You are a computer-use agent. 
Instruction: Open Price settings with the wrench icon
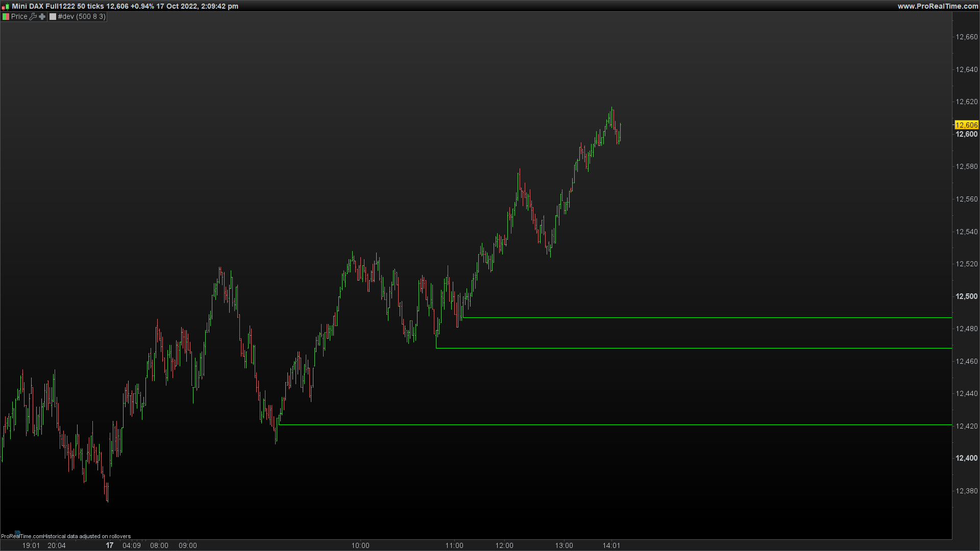pos(33,17)
